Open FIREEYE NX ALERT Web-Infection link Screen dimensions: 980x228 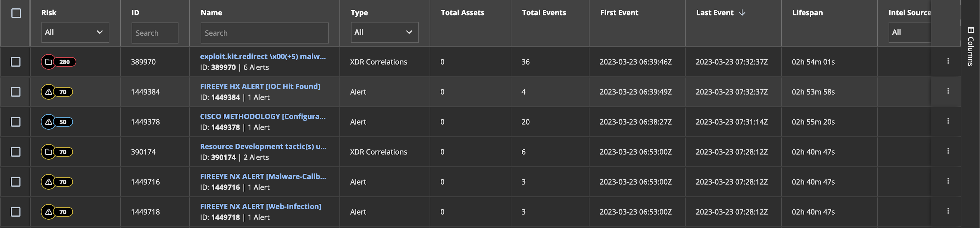pyautogui.click(x=260, y=206)
